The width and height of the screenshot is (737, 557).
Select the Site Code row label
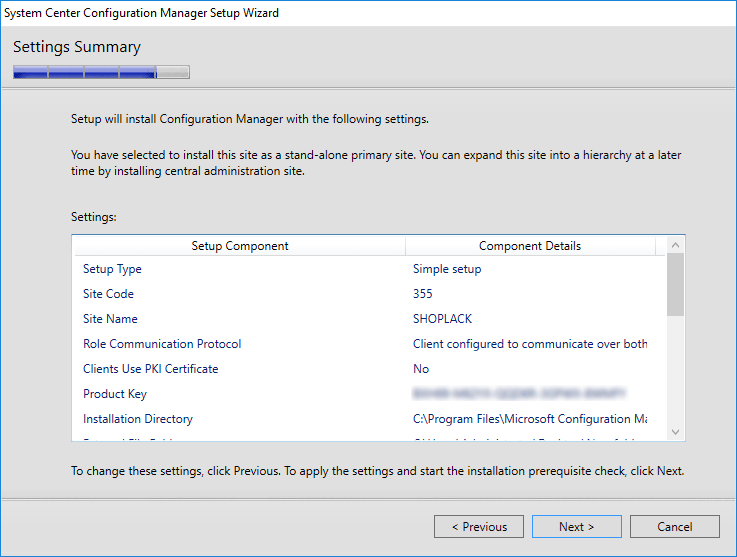pyautogui.click(x=109, y=294)
